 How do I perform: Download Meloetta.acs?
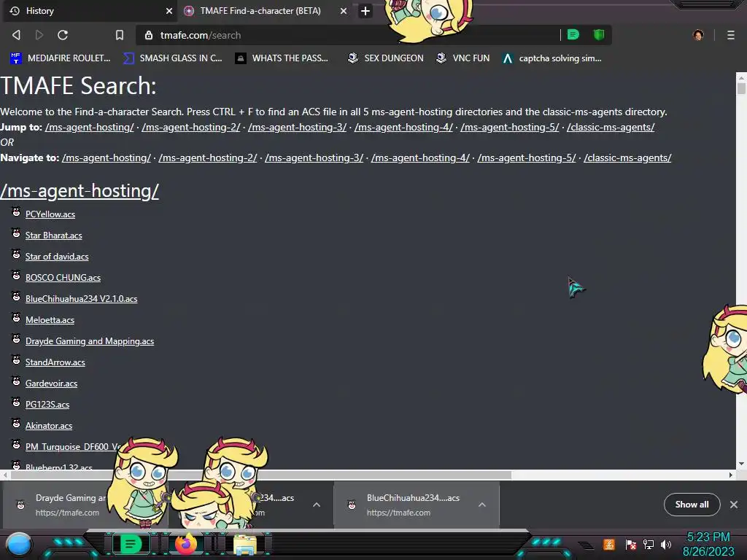50,320
